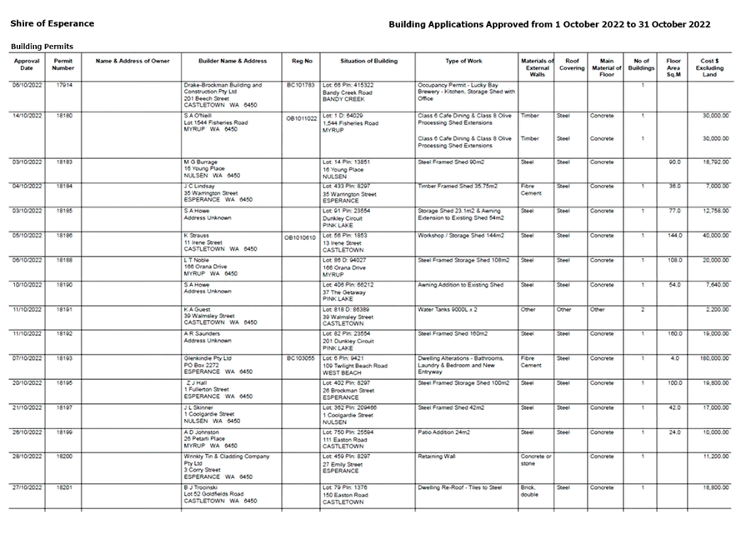Screen dimensions: 756x534
Task: Click the Type of Work column header
Action: pos(466,62)
